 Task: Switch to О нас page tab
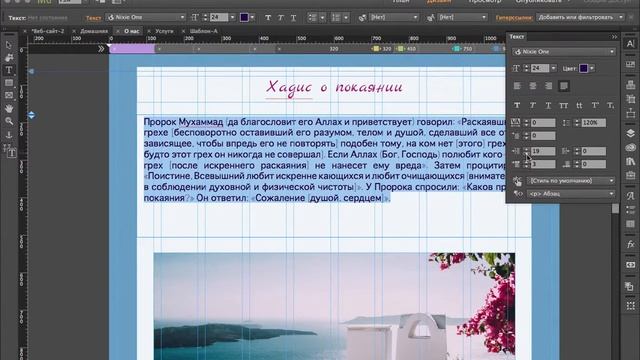point(131,31)
